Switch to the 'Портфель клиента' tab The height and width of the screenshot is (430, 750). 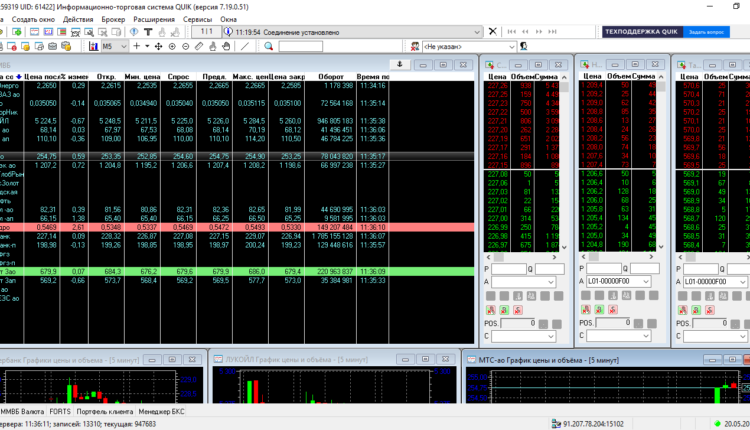(x=105, y=411)
